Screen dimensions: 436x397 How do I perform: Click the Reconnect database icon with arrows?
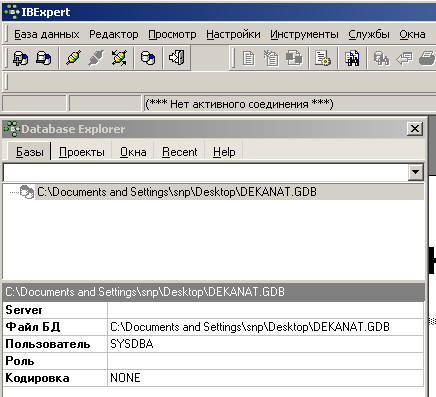click(119, 58)
